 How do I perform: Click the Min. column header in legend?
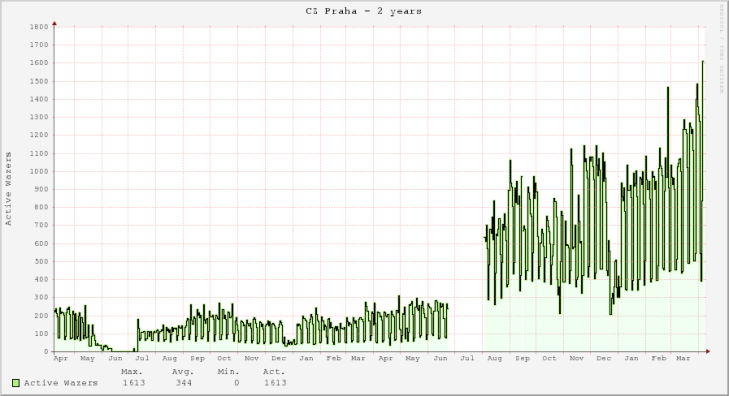tap(228, 372)
